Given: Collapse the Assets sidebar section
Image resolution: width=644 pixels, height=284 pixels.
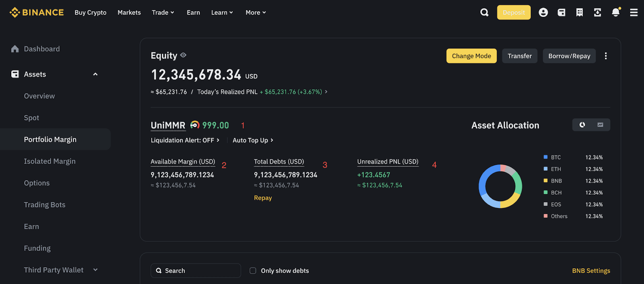Looking at the screenshot, I should pyautogui.click(x=95, y=74).
